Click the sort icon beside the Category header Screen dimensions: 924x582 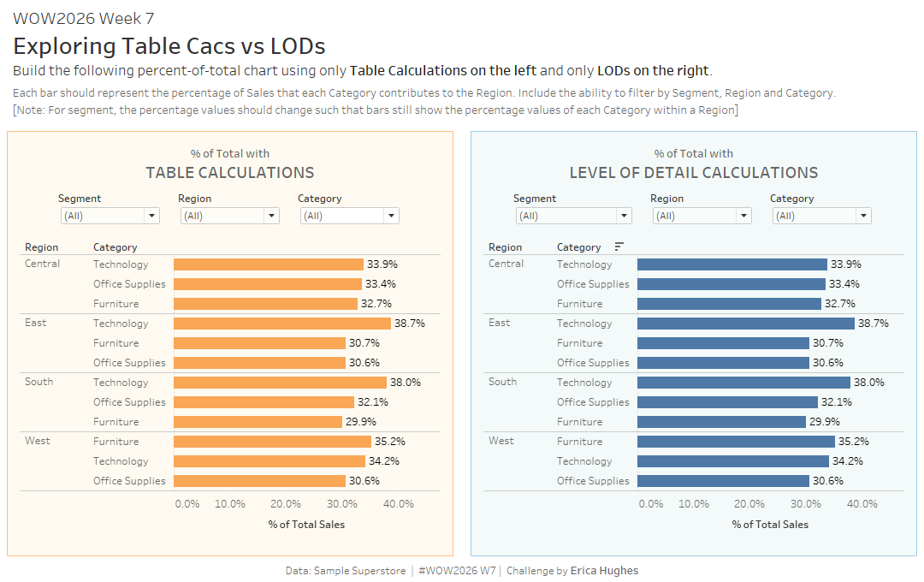pyautogui.click(x=619, y=246)
